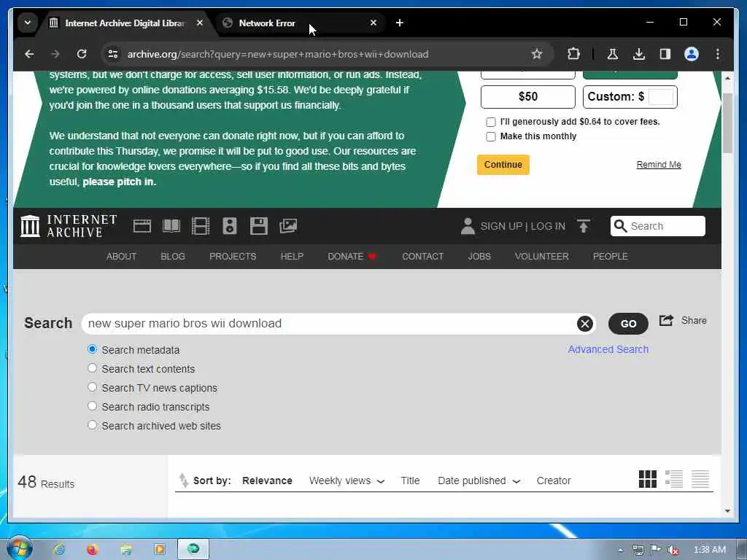
Task: Click the GO search button
Action: pyautogui.click(x=628, y=324)
